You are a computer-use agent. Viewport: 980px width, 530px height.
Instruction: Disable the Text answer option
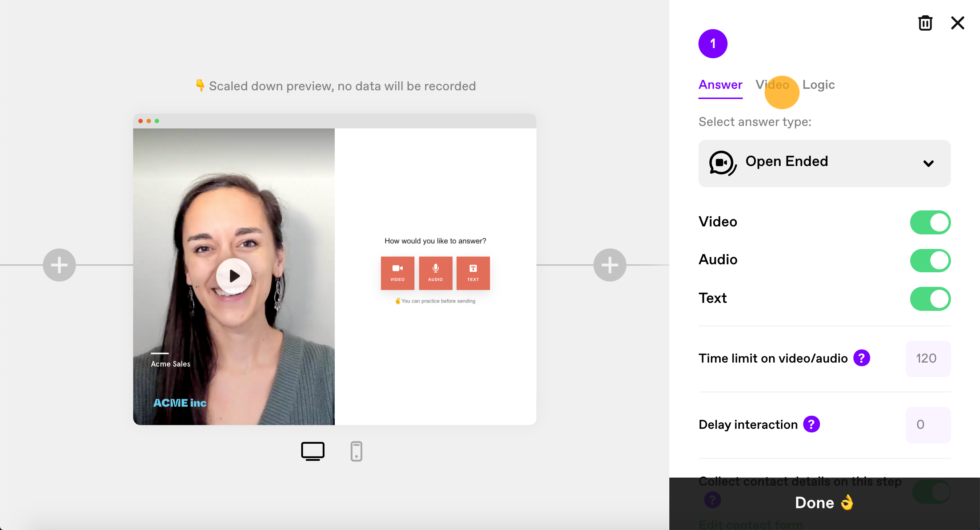(x=930, y=298)
